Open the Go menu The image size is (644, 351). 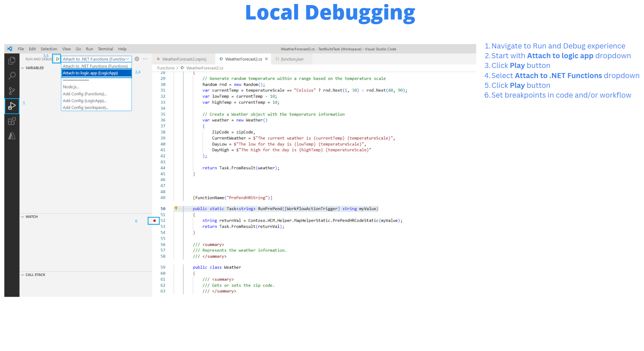tap(78, 49)
